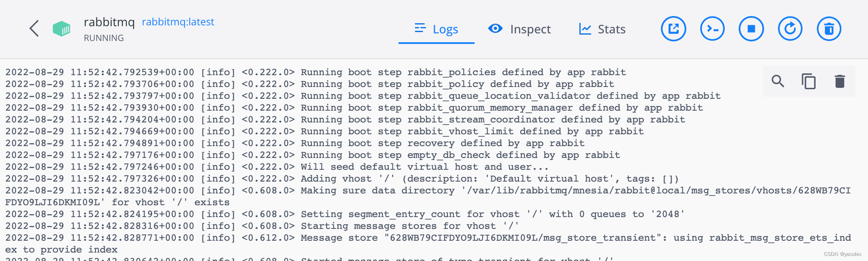Click log line 'boot step recovery'
The image size is (868, 261).
click(x=295, y=143)
